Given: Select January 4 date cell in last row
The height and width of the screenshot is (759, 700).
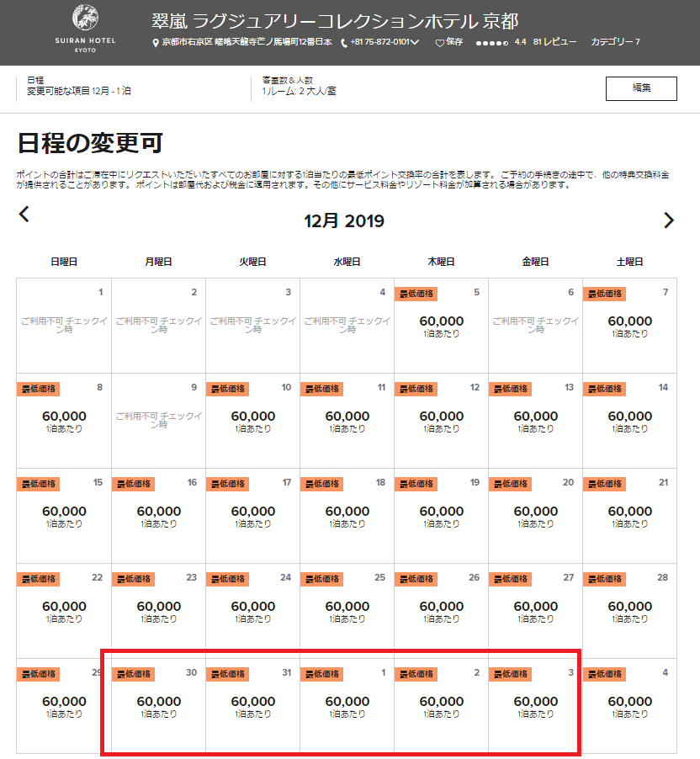Looking at the screenshot, I should point(630,706).
